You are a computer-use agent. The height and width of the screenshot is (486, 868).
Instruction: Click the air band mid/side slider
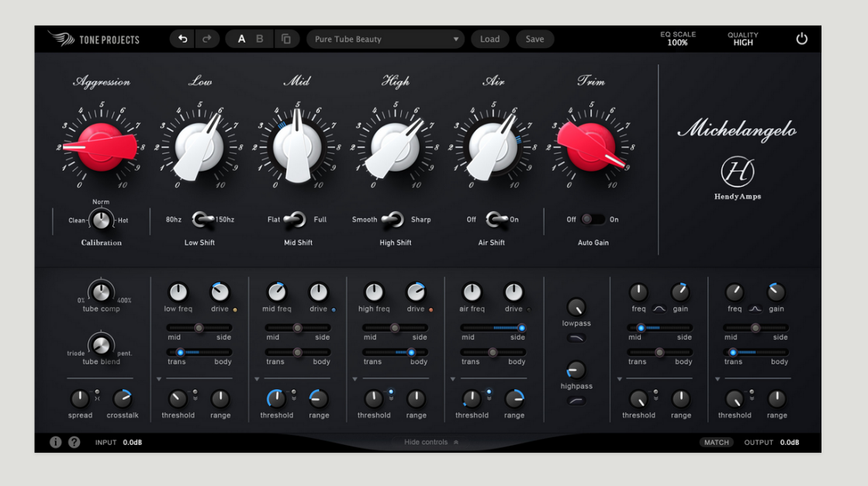tap(492, 328)
